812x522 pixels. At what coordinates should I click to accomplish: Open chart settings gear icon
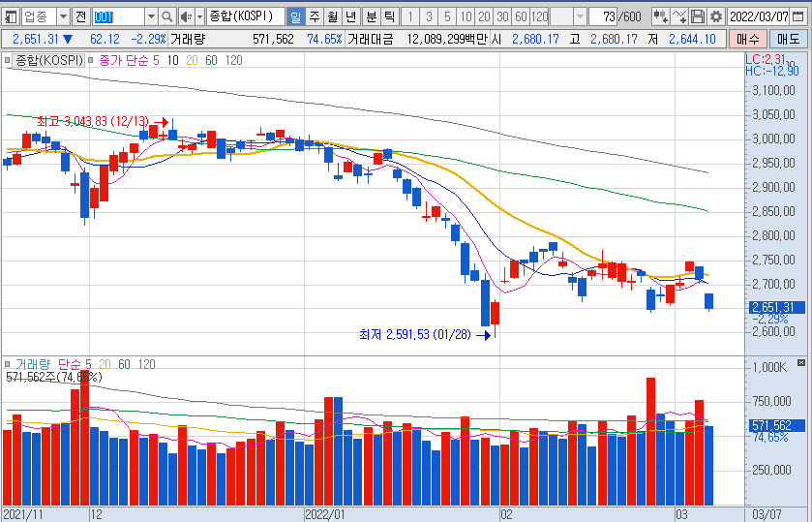(x=716, y=16)
